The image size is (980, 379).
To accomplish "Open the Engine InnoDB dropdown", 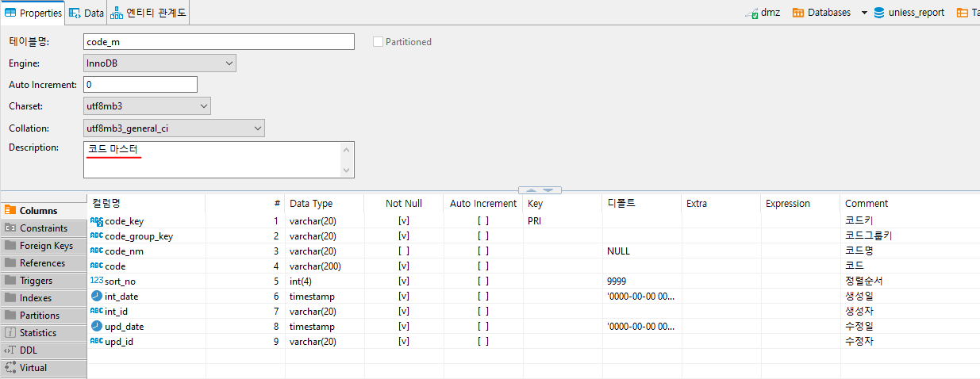I will [159, 63].
